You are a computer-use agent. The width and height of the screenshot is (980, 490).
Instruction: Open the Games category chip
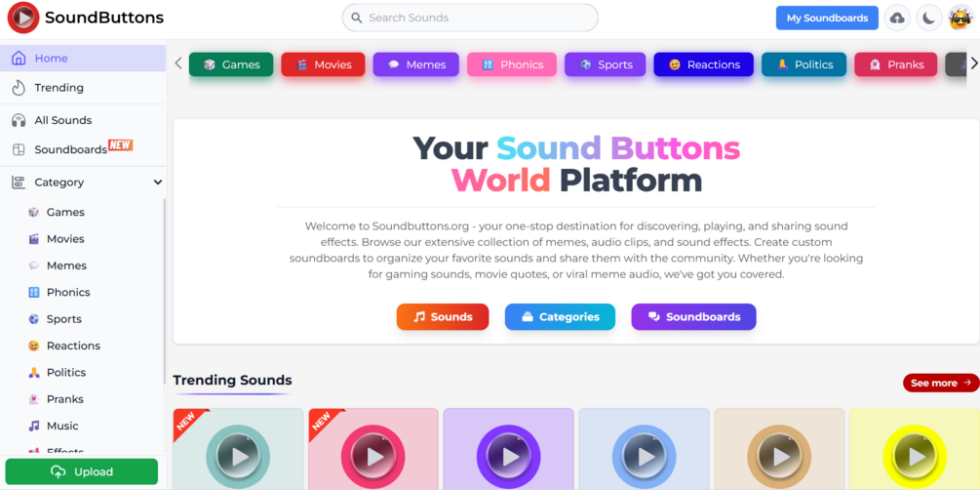tap(231, 64)
